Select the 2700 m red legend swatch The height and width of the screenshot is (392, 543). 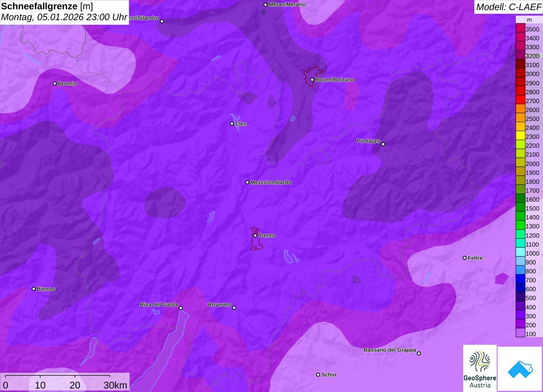[521, 100]
